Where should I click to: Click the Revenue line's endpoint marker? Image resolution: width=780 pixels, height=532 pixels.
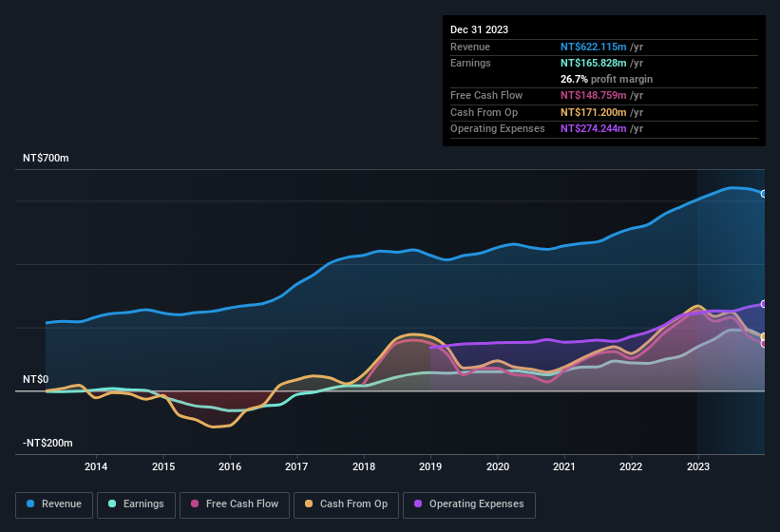[764, 194]
